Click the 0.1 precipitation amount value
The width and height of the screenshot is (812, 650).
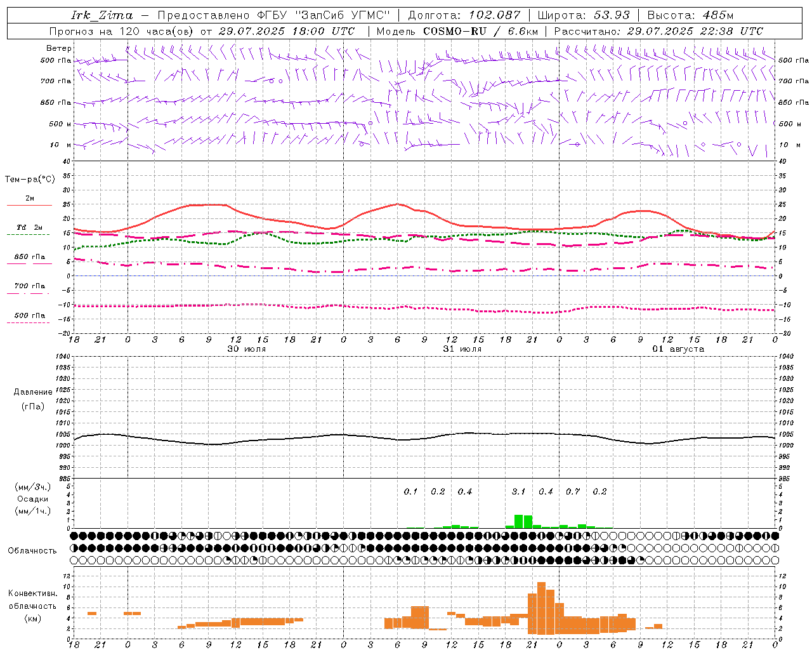pyautogui.click(x=411, y=492)
